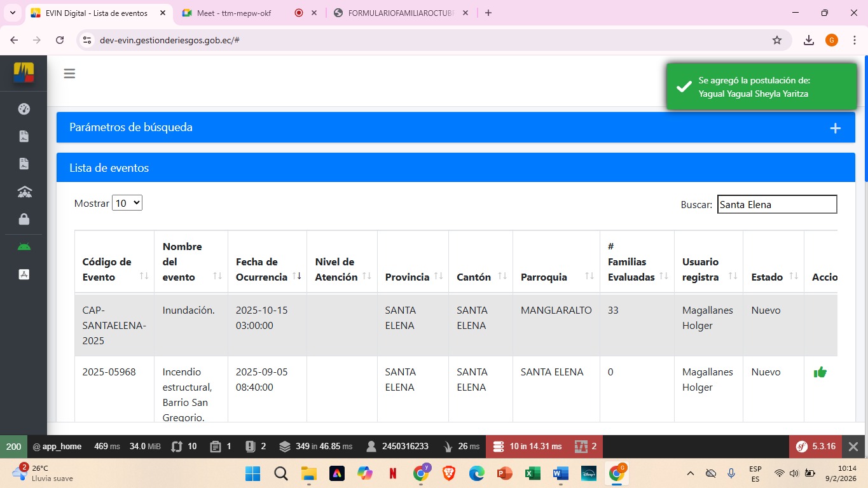Click the Buscar search field
Image resolution: width=868 pixels, height=488 pixels.
[776, 205]
